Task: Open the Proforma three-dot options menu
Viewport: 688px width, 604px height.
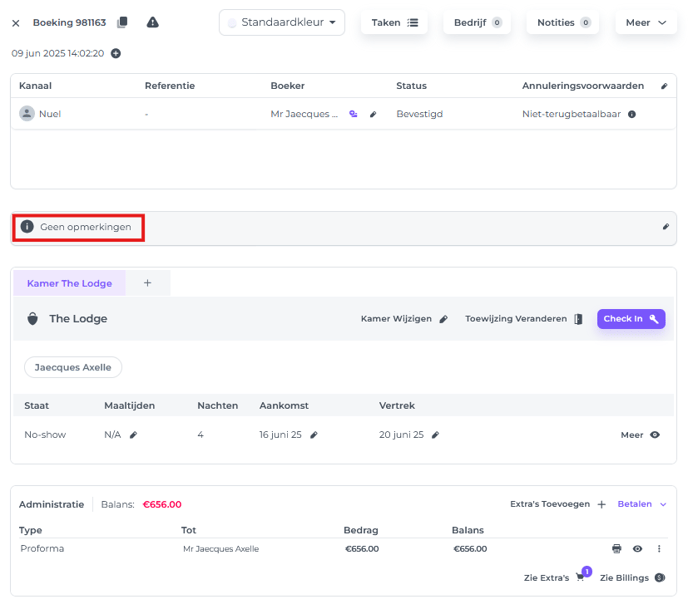Action: point(659,548)
